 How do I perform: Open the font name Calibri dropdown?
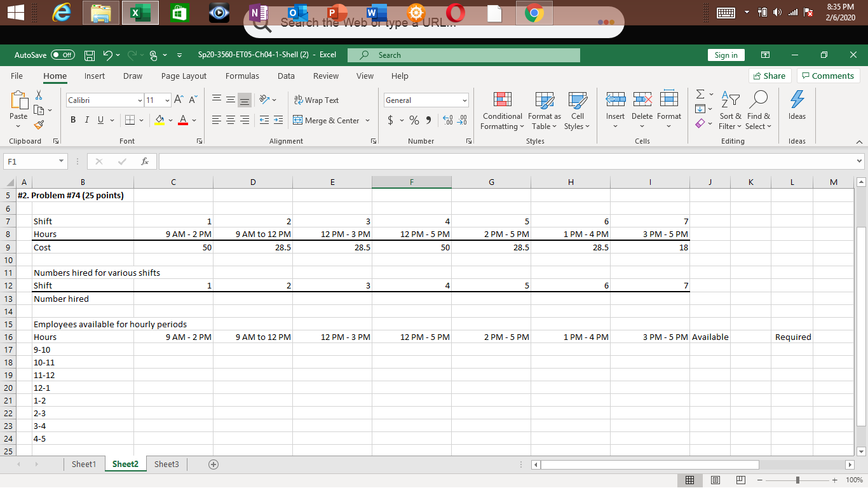[x=141, y=100]
